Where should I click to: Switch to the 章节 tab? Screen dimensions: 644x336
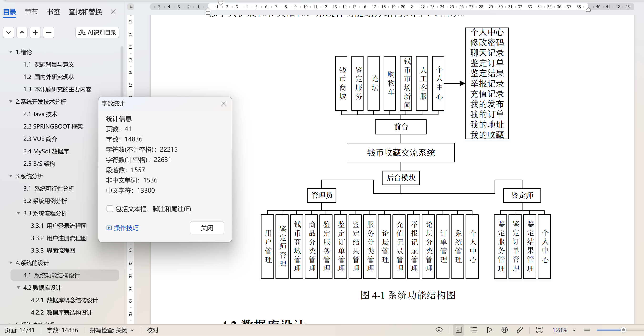(x=31, y=12)
